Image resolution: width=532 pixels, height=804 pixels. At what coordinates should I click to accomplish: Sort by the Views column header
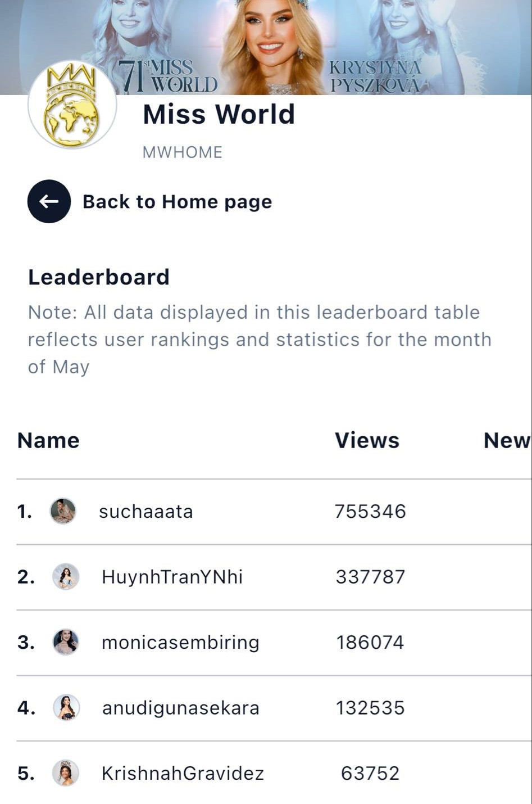coord(367,440)
